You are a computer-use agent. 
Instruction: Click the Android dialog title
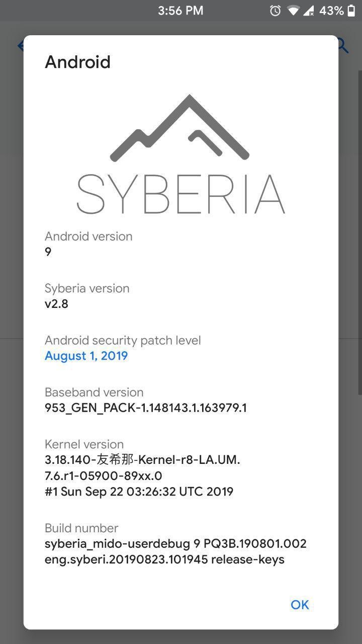78,62
